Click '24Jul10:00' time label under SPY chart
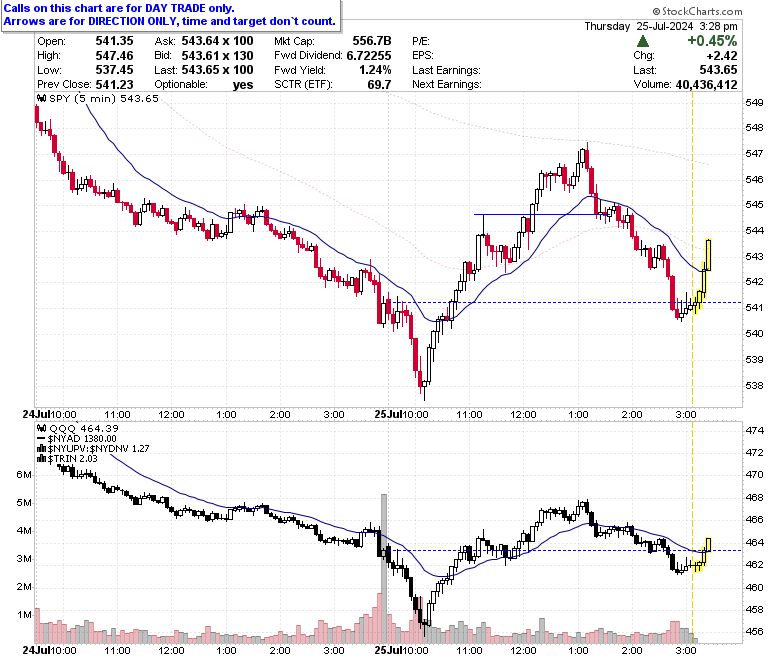This screenshot has width=780, height=659. click(x=50, y=414)
